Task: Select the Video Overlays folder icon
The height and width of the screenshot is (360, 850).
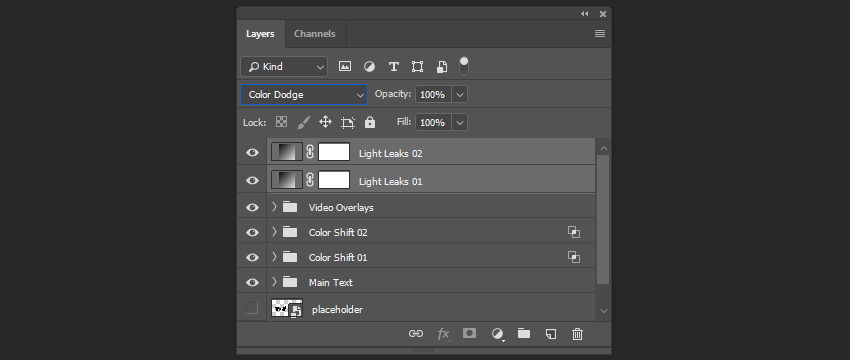Action: click(x=290, y=207)
